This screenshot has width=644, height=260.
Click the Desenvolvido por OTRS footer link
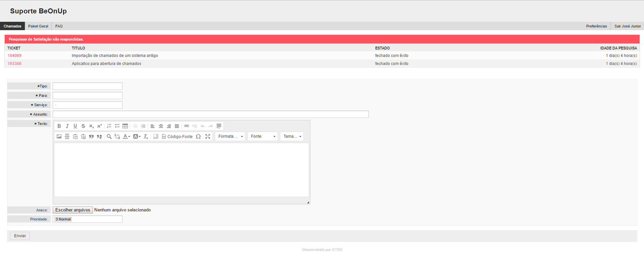322,250
